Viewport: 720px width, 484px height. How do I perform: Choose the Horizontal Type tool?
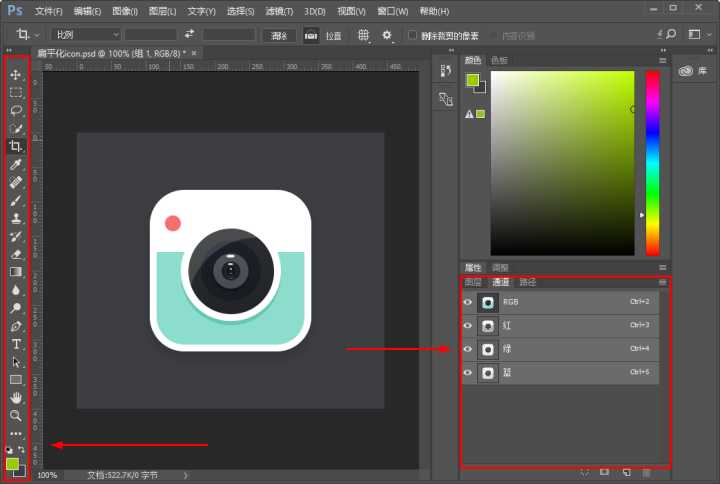16,344
